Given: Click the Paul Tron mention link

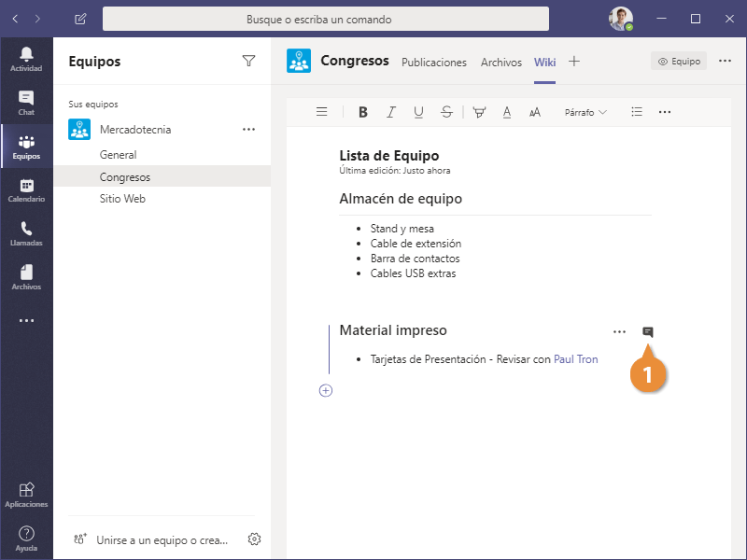Looking at the screenshot, I should (x=575, y=359).
